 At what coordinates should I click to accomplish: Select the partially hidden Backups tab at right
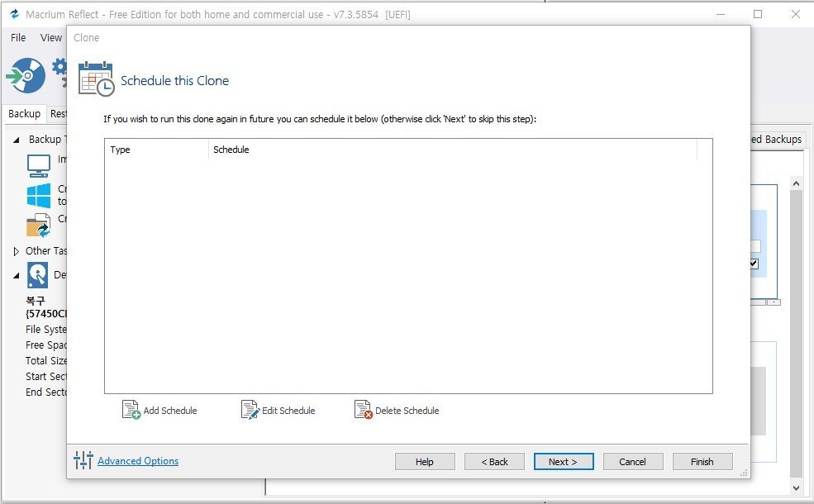(x=777, y=139)
